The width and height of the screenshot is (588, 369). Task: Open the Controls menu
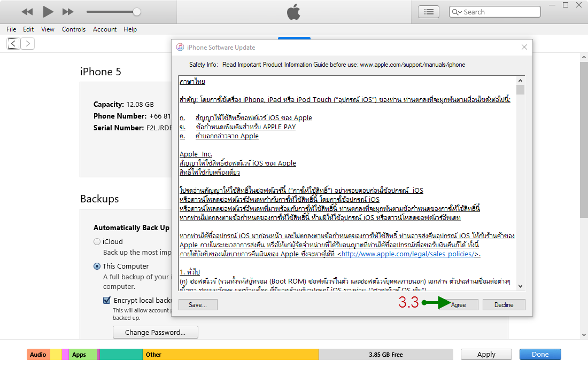click(74, 29)
